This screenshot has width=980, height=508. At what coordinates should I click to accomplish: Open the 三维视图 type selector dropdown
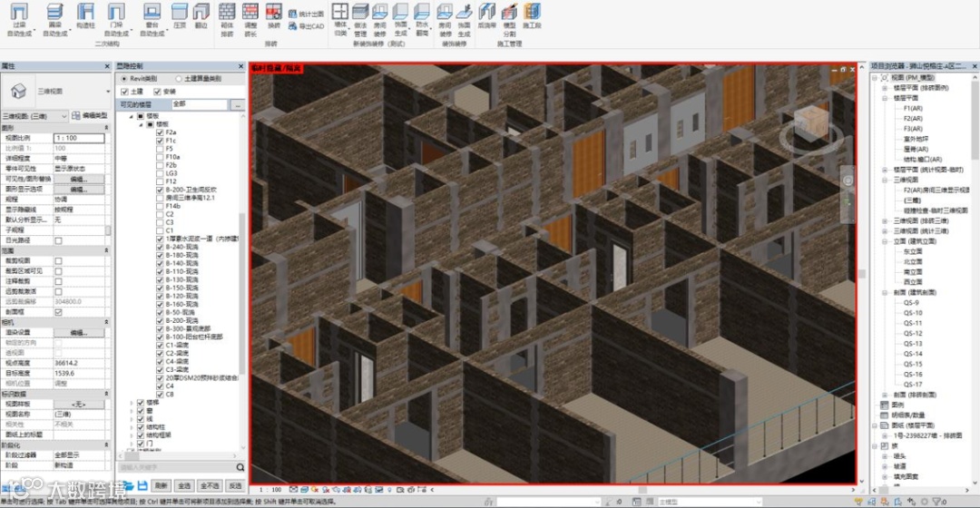click(x=108, y=92)
